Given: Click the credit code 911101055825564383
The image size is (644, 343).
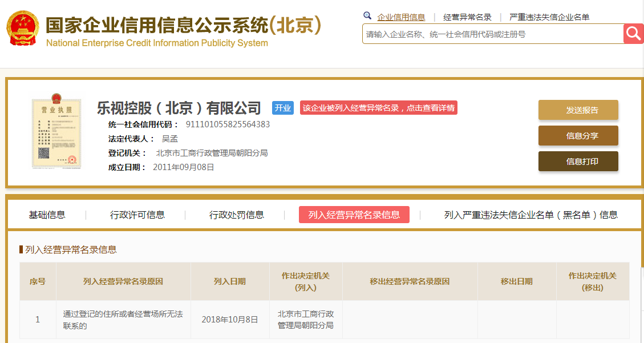Looking at the screenshot, I should 228,124.
